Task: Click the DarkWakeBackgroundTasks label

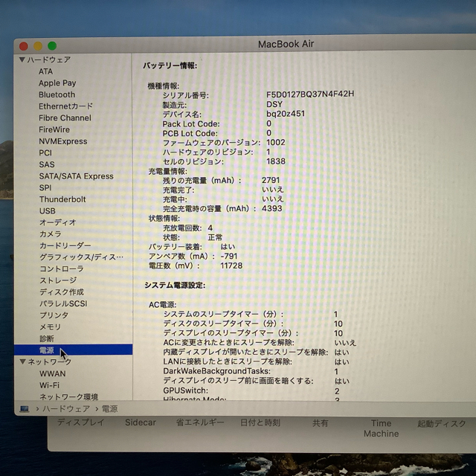Action: [216, 371]
